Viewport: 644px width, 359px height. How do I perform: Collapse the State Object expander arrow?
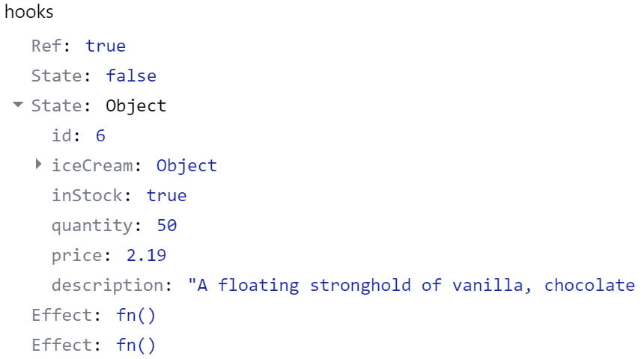coord(18,105)
